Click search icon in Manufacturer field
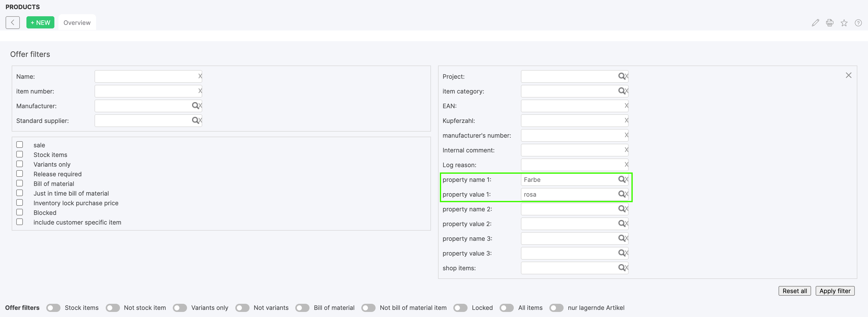 pos(195,106)
